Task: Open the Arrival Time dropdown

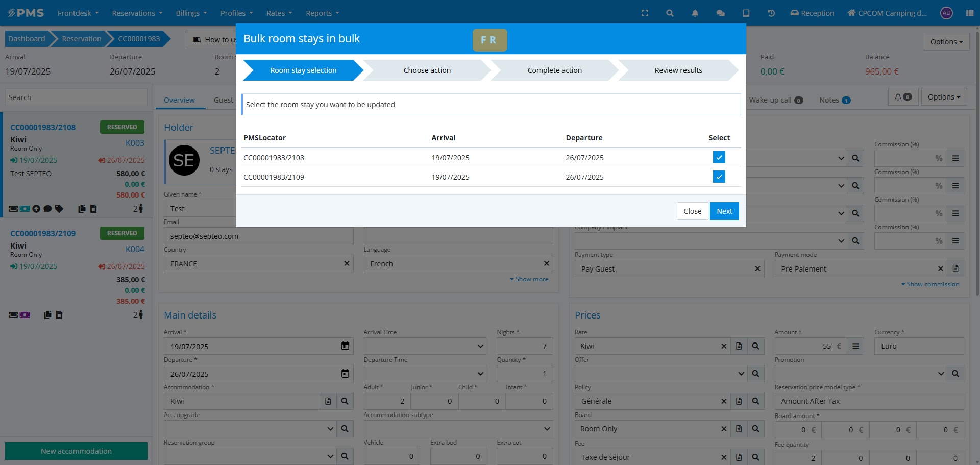Action: [x=425, y=346]
